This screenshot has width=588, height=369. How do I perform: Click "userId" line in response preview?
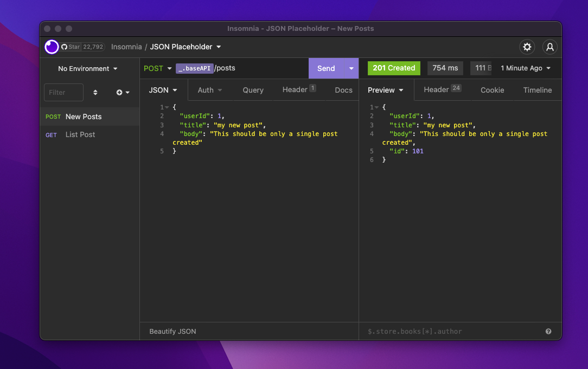[412, 116]
